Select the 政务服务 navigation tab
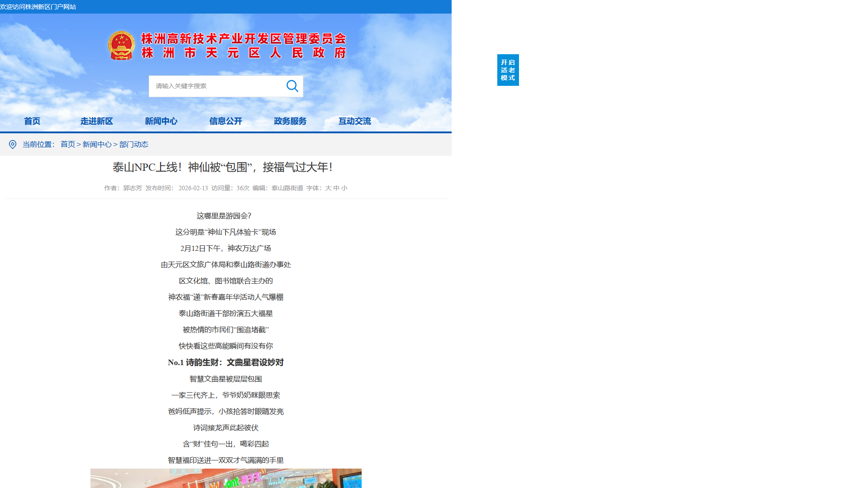The image size is (868, 488). click(x=290, y=121)
